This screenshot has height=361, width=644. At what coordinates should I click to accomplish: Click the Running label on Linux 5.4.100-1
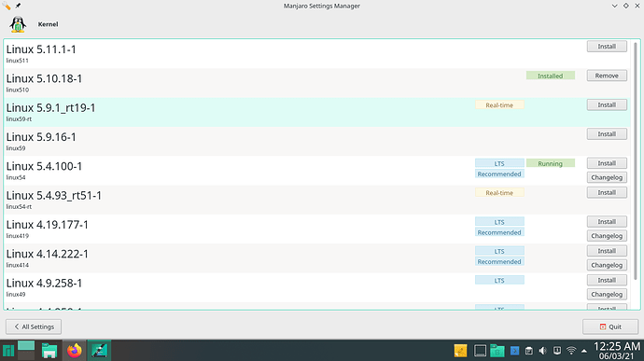coord(551,163)
